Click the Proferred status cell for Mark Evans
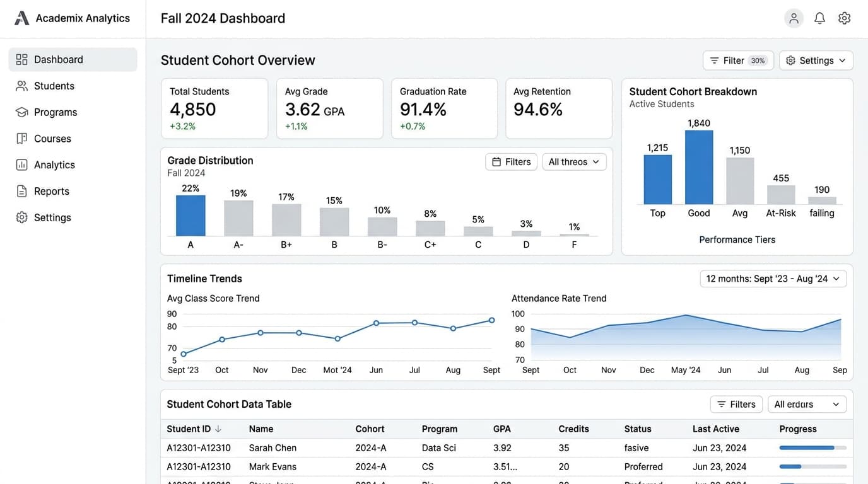The height and width of the screenshot is (484, 868). coord(643,467)
